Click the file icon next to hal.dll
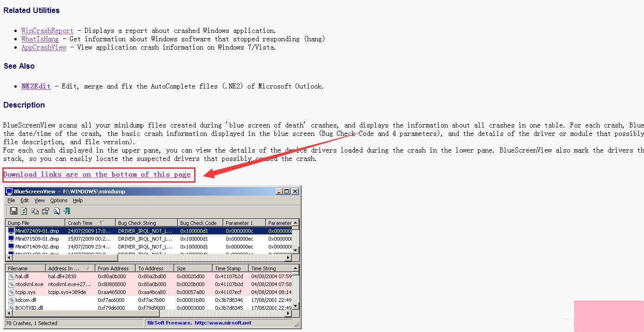Image resolution: width=644 pixels, height=332 pixels. tap(11, 276)
